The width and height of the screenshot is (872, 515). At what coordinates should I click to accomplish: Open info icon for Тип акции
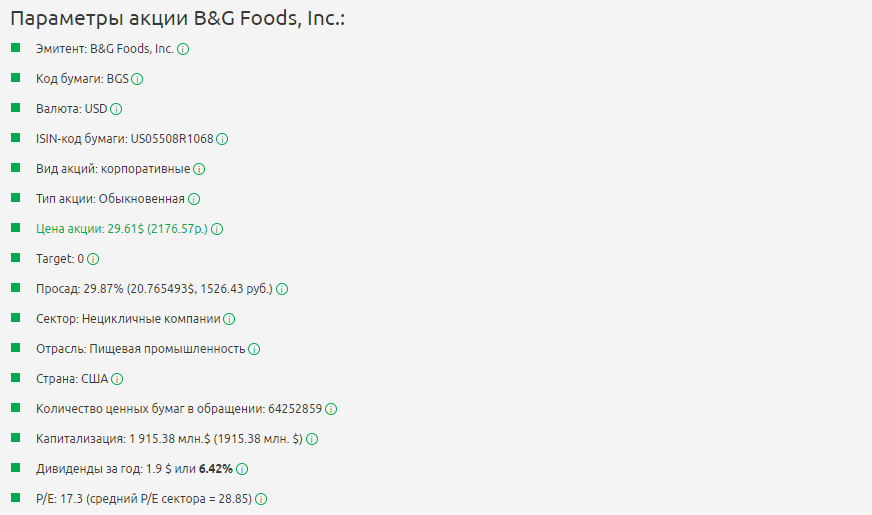point(194,199)
